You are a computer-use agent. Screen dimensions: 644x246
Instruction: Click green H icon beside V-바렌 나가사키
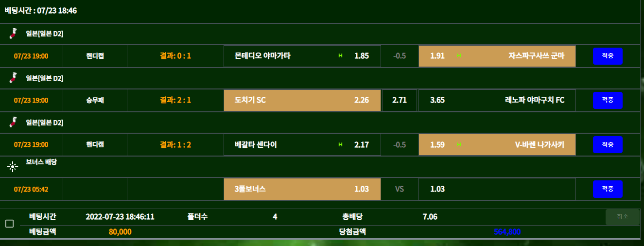pyautogui.click(x=459, y=145)
